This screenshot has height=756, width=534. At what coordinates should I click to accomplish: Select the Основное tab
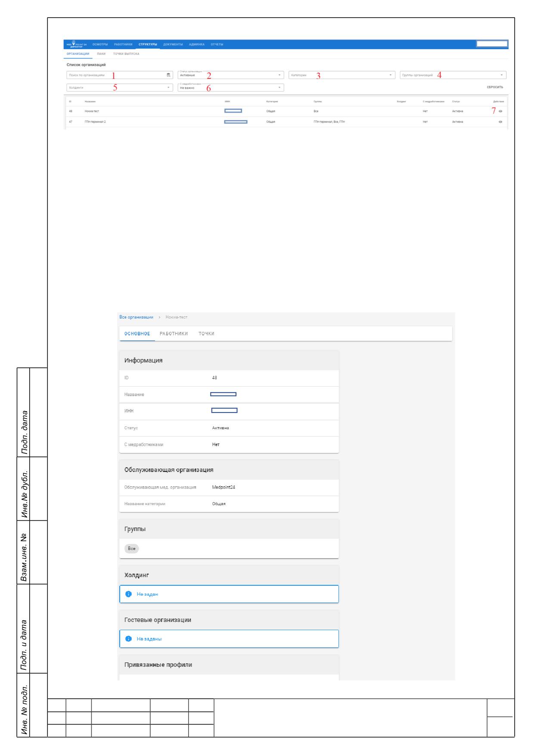tap(137, 334)
